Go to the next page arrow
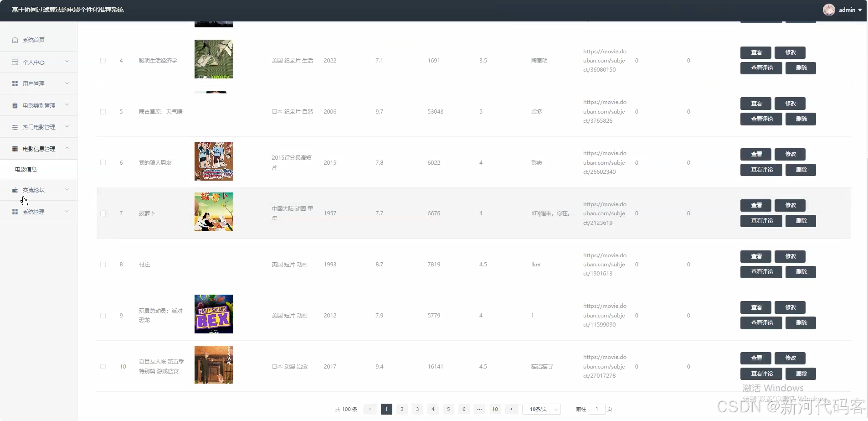This screenshot has width=868, height=421. (511, 409)
